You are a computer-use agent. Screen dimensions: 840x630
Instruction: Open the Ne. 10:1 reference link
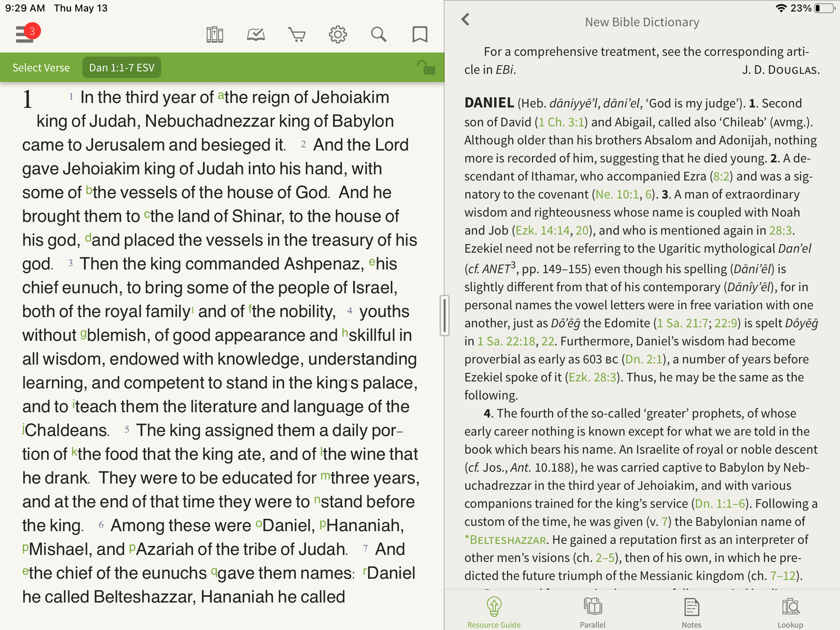617,194
